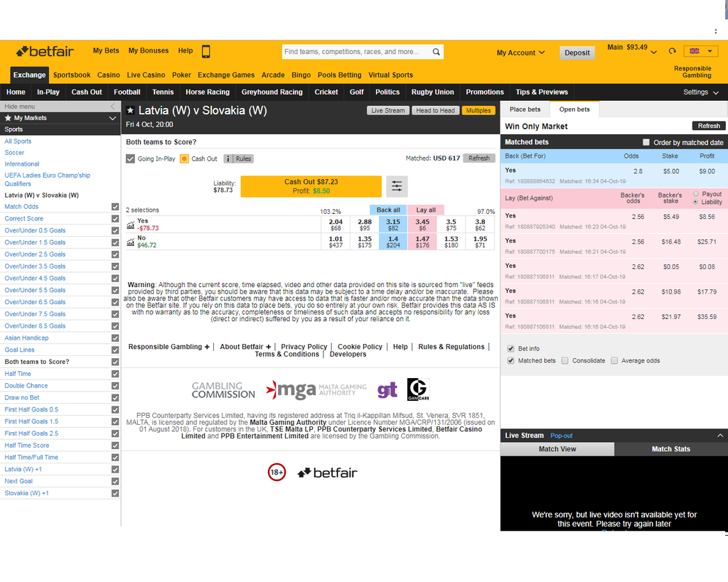Open the Pop-out live stream link
Screen dimensions: 728x582
tap(562, 436)
